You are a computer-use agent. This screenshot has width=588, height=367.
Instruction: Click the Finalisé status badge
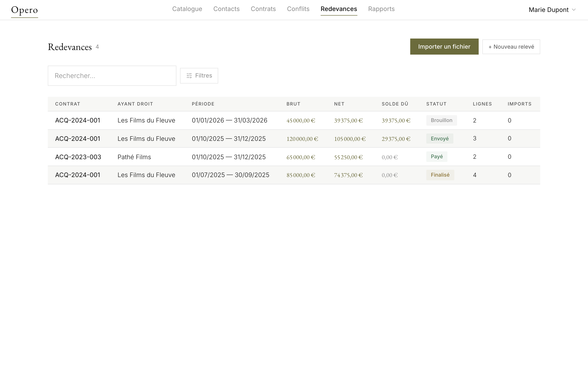pyautogui.click(x=440, y=175)
